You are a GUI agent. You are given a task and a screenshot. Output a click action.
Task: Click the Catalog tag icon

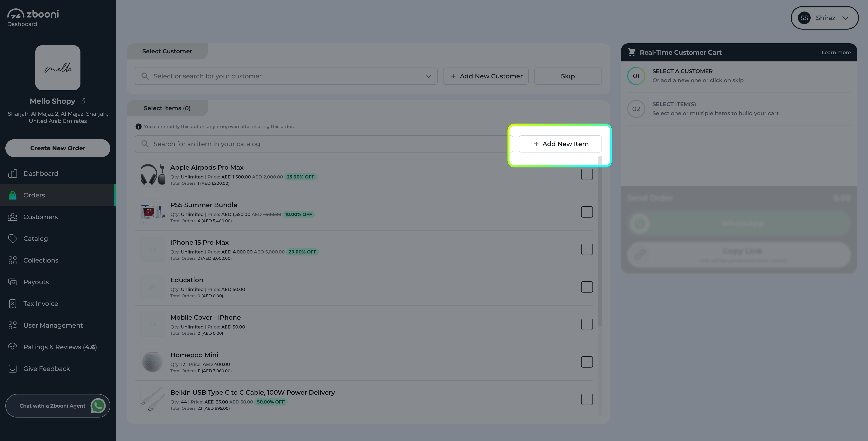[x=13, y=239]
